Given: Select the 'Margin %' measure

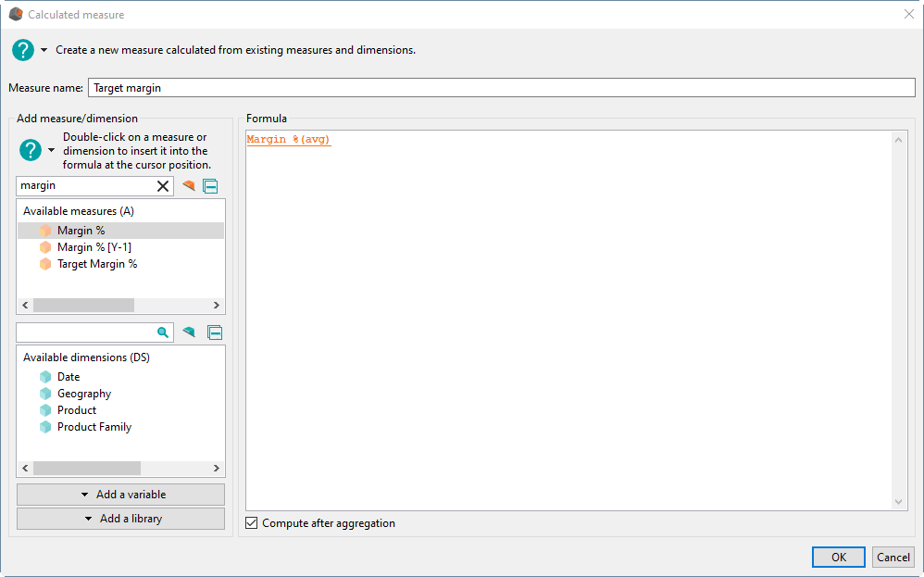Looking at the screenshot, I should click(81, 231).
